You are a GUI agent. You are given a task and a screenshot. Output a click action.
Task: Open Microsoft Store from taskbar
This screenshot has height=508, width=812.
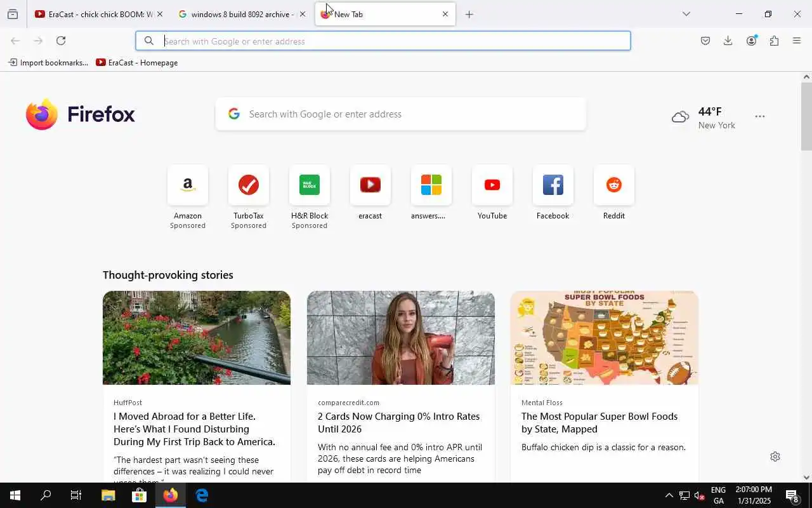click(139, 495)
